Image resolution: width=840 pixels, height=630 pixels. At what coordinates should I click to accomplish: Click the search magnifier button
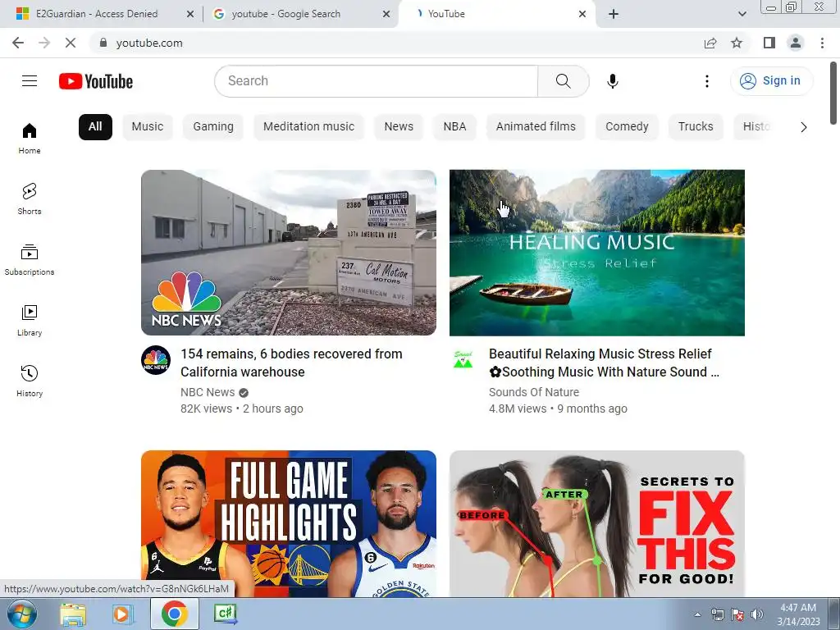pyautogui.click(x=563, y=81)
